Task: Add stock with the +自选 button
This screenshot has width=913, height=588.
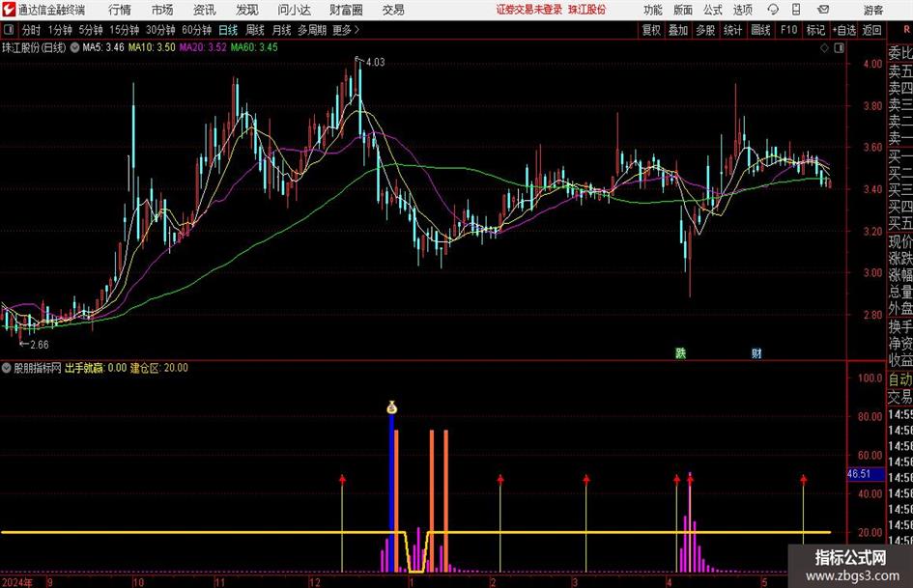Action: point(844,30)
